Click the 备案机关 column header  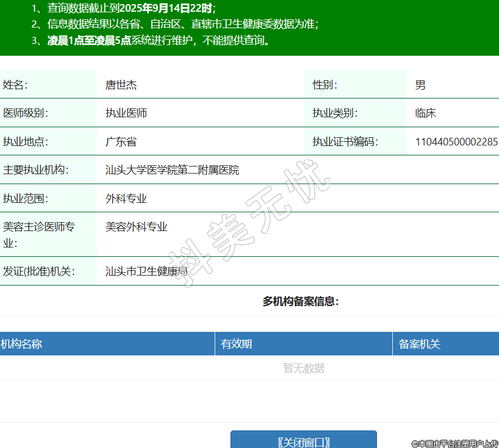419,344
